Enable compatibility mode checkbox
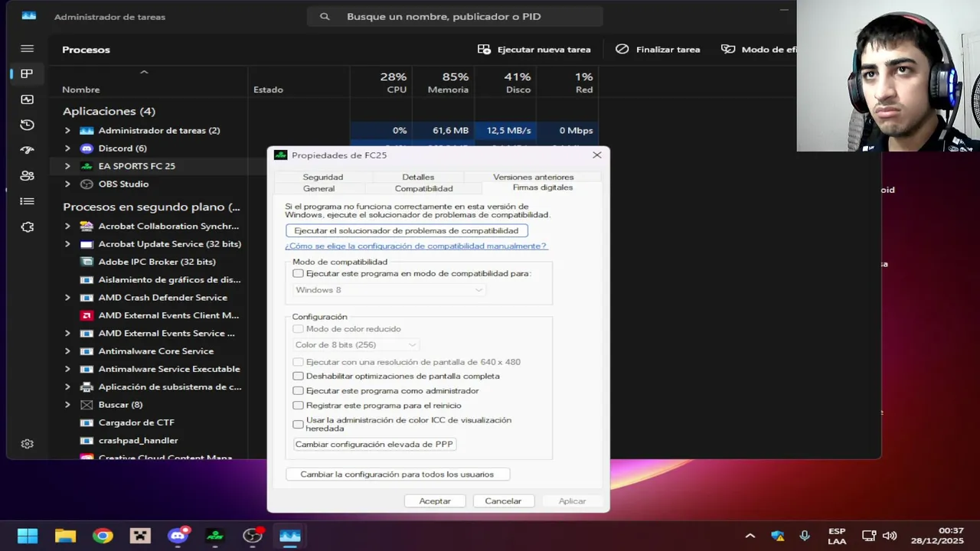The height and width of the screenshot is (551, 980). (x=298, y=273)
